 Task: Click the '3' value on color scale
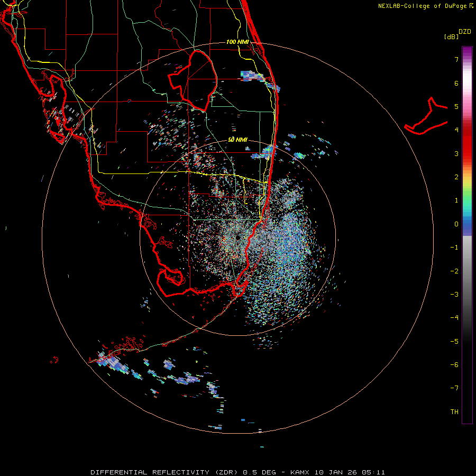[456, 153]
